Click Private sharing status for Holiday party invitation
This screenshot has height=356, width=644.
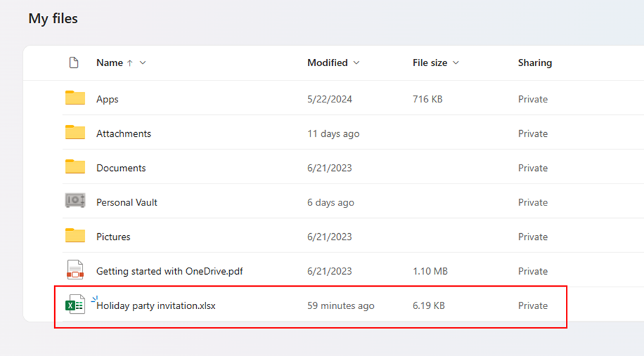(x=532, y=305)
